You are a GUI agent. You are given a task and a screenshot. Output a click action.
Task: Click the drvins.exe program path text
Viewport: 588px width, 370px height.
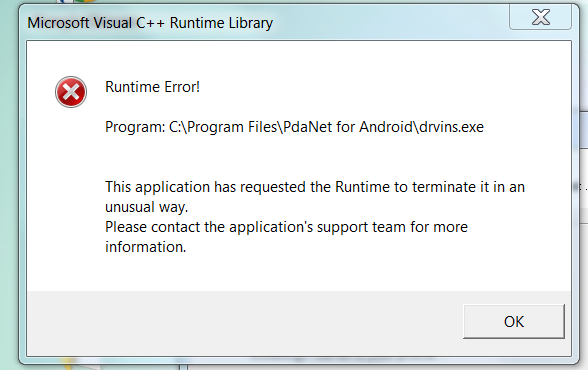tap(294, 127)
